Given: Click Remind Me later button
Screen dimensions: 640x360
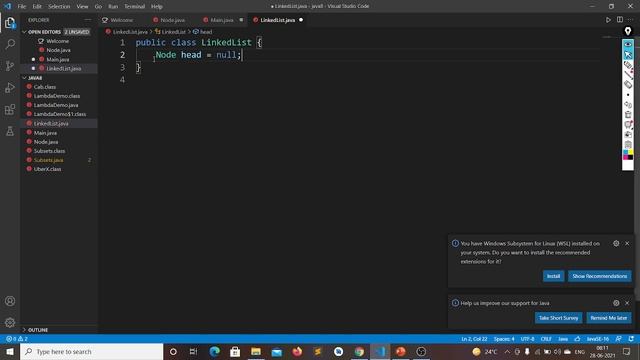Looking at the screenshot, I should pyautogui.click(x=609, y=318).
